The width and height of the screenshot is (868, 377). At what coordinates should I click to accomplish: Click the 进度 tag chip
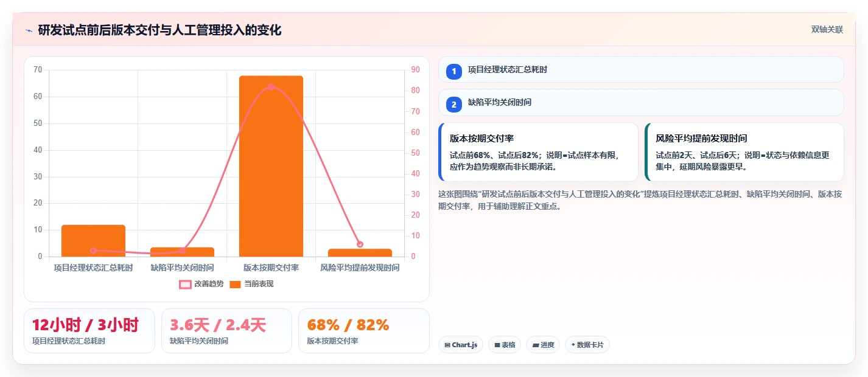(543, 345)
